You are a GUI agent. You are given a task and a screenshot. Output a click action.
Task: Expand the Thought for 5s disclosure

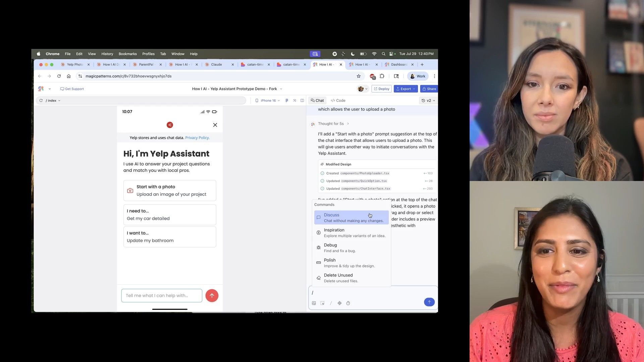click(333, 124)
